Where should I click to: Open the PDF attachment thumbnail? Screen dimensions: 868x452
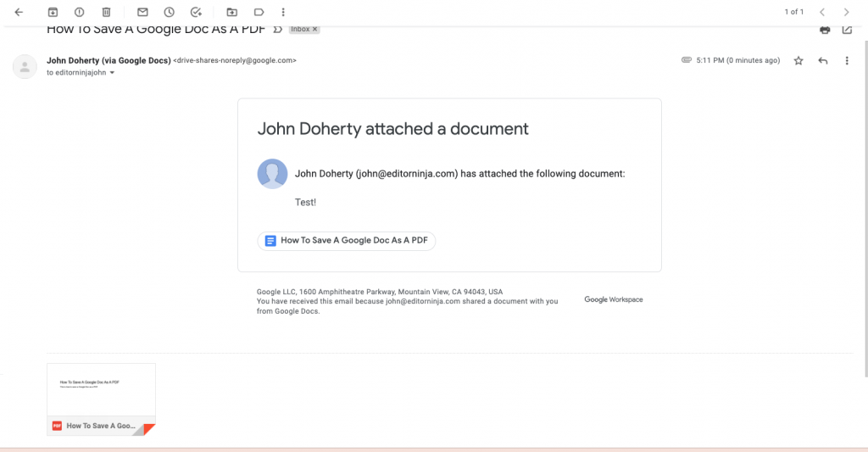[102, 399]
